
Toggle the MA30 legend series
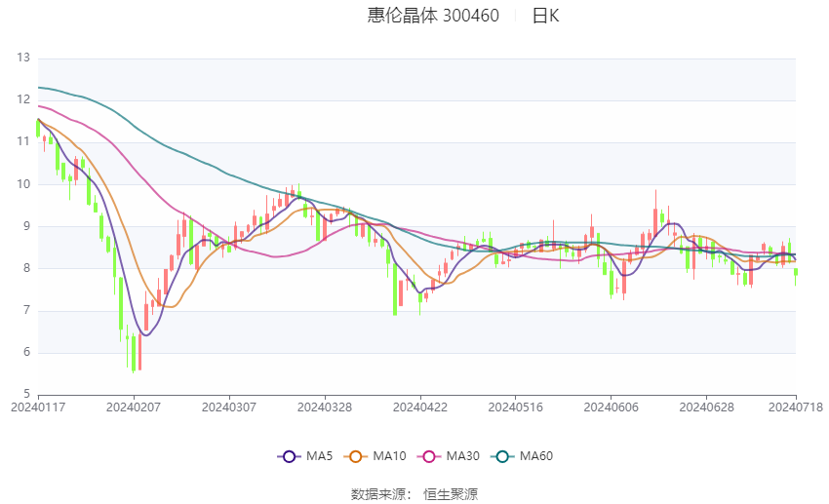(449, 456)
